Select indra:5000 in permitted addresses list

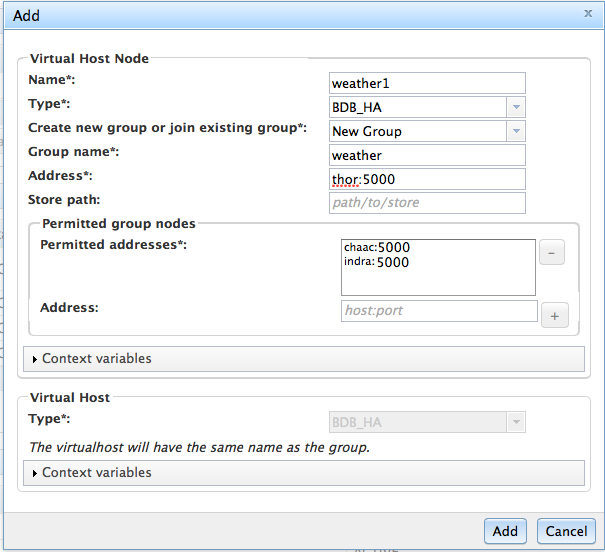(x=376, y=262)
